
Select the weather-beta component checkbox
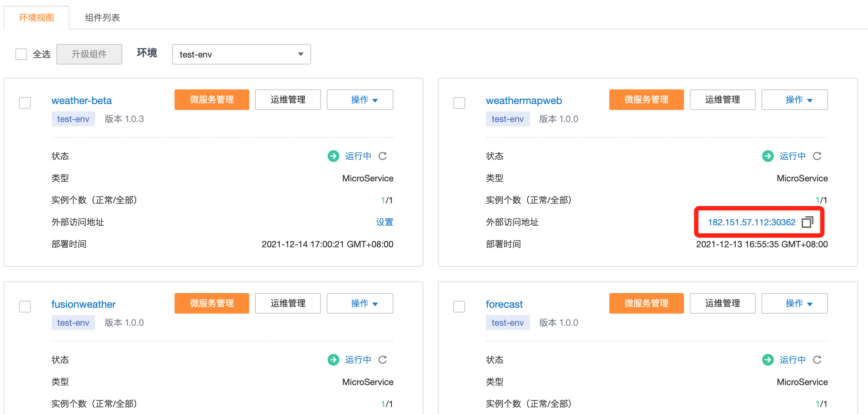25,103
